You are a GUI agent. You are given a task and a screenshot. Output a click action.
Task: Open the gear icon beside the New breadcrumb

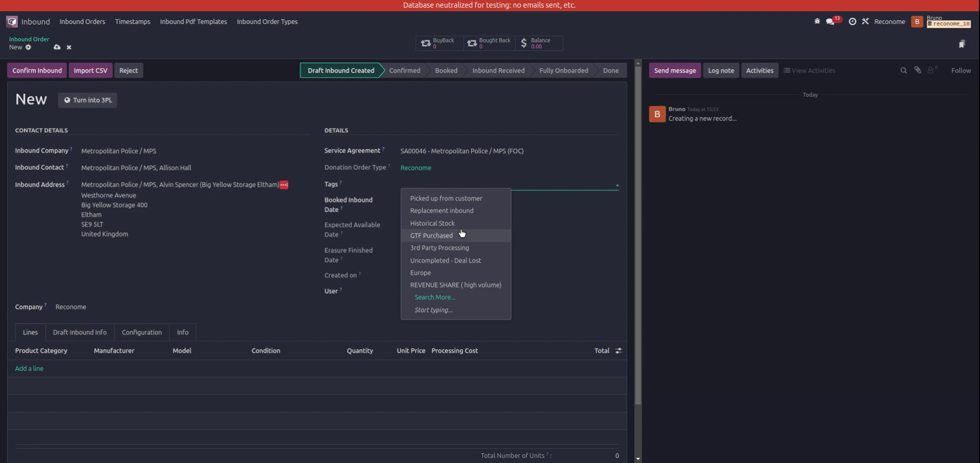tap(29, 47)
